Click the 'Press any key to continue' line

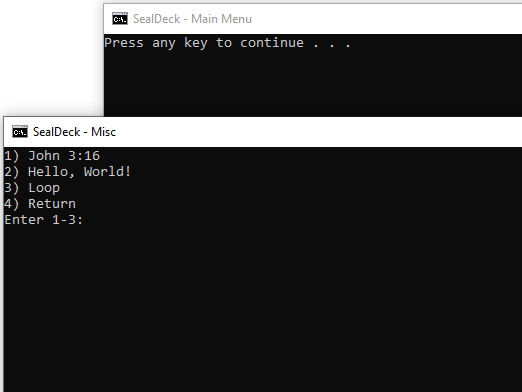click(x=227, y=43)
